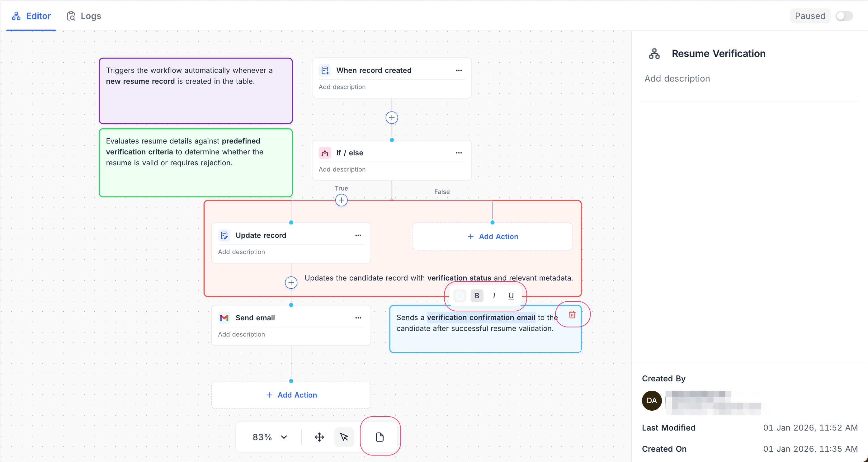
Task: Click the When record created trigger icon
Action: click(324, 70)
